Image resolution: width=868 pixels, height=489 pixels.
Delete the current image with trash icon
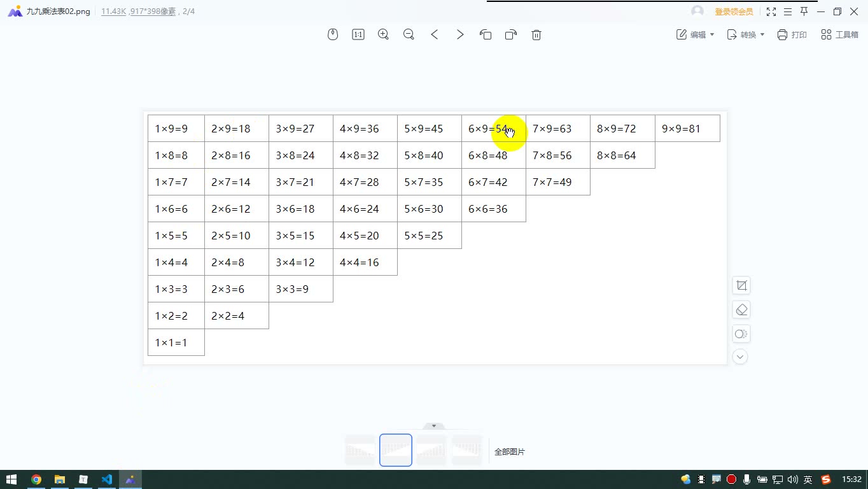(536, 34)
